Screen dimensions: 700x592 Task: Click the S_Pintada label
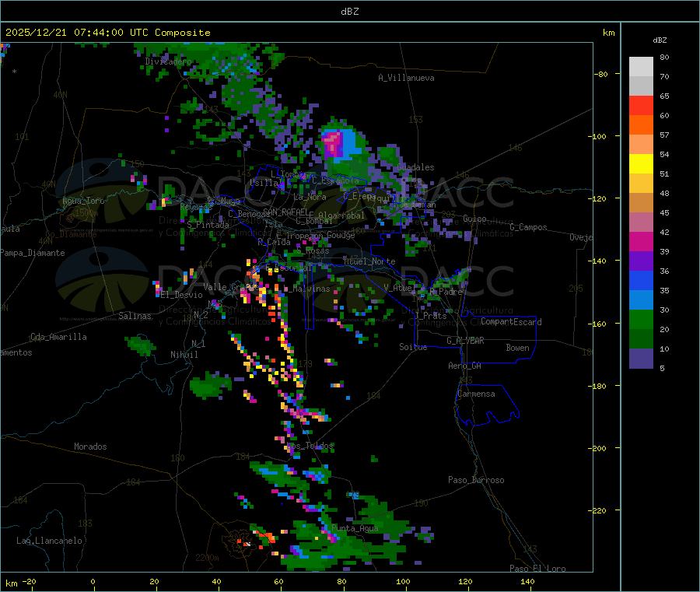click(x=208, y=225)
